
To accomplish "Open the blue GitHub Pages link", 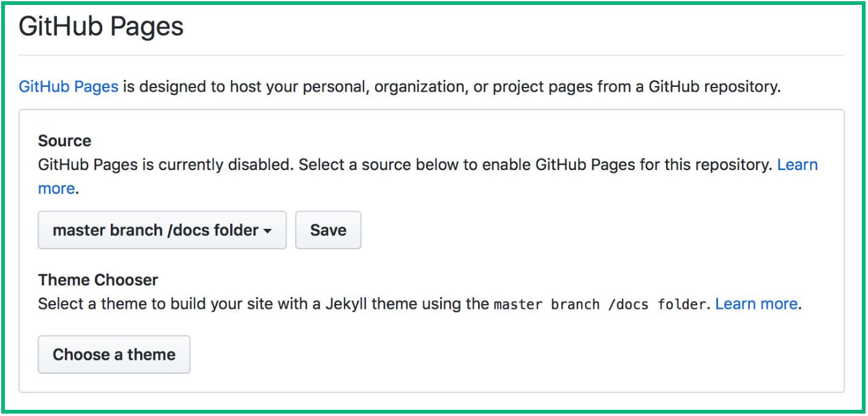I will click(x=69, y=87).
